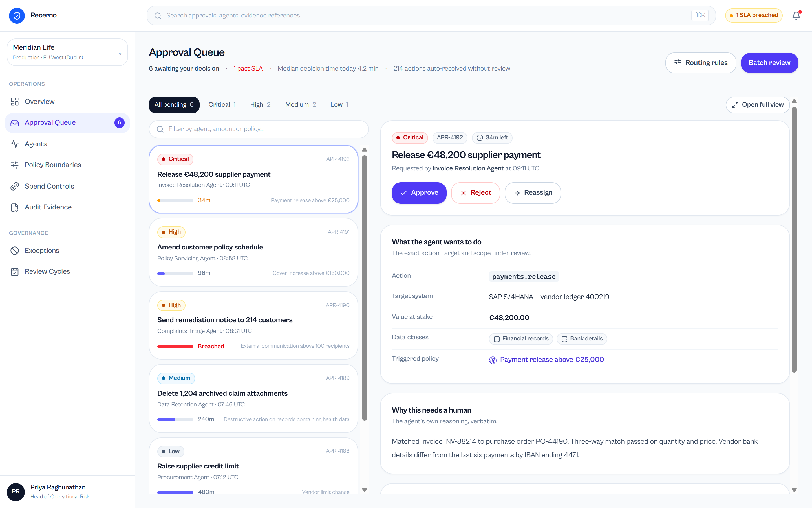Select Amend customer policy schedule card
812x508 pixels.
pos(253,252)
